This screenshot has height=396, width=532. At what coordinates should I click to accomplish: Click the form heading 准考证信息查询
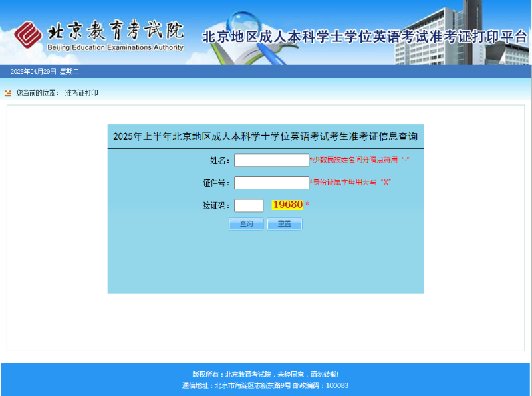(265, 136)
